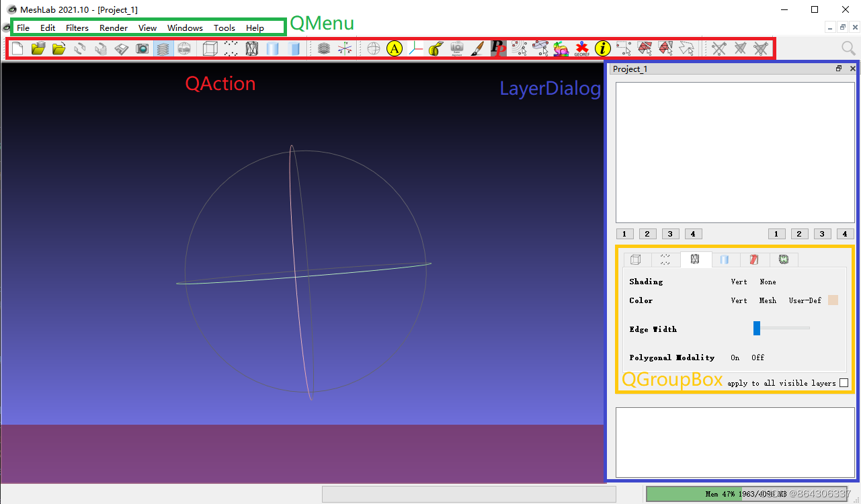Open the user-defined color swatch

click(x=833, y=300)
